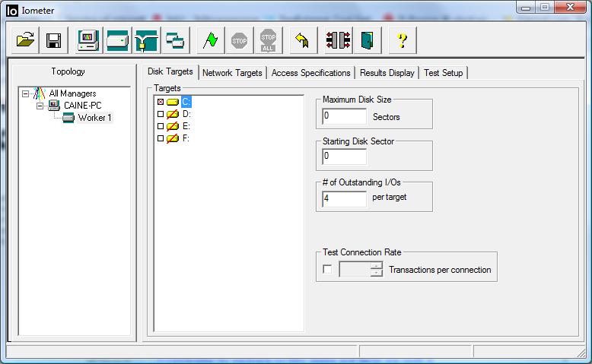Image resolution: width=592 pixels, height=364 pixels.
Task: Add a new network worker
Action: (x=146, y=40)
